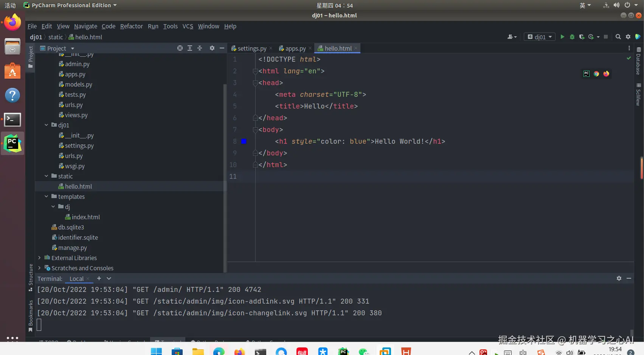Click the green Run button in toolbar
The width and height of the screenshot is (644, 355).
(562, 37)
